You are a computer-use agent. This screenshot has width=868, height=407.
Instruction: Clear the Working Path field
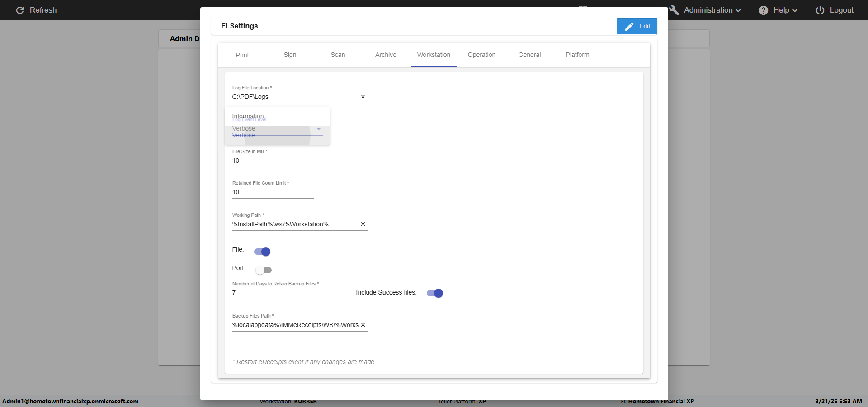[363, 224]
